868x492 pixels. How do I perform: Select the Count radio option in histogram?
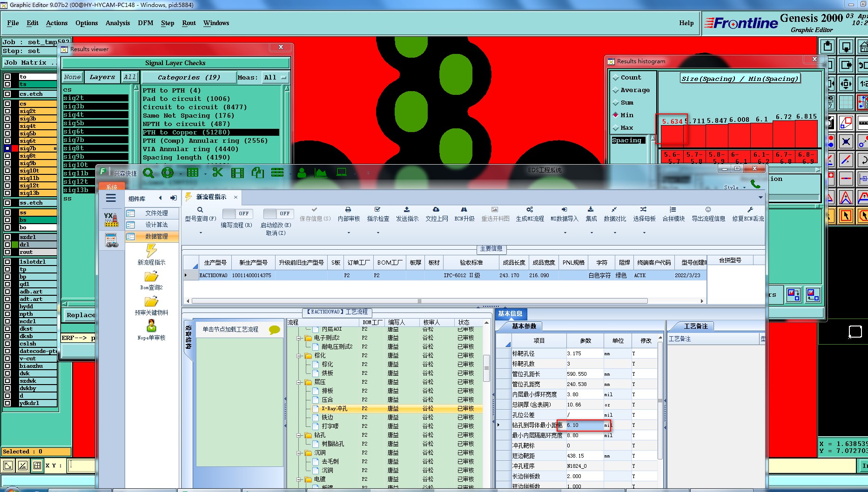[x=615, y=78]
